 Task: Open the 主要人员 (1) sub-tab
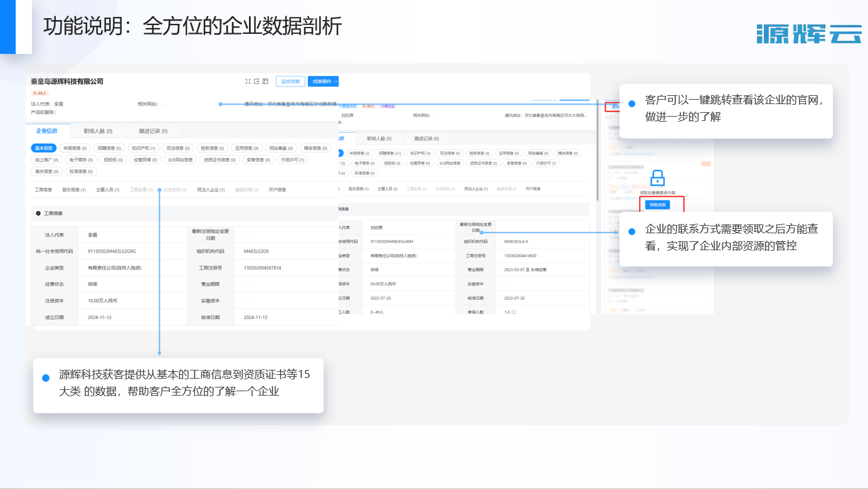coord(108,189)
